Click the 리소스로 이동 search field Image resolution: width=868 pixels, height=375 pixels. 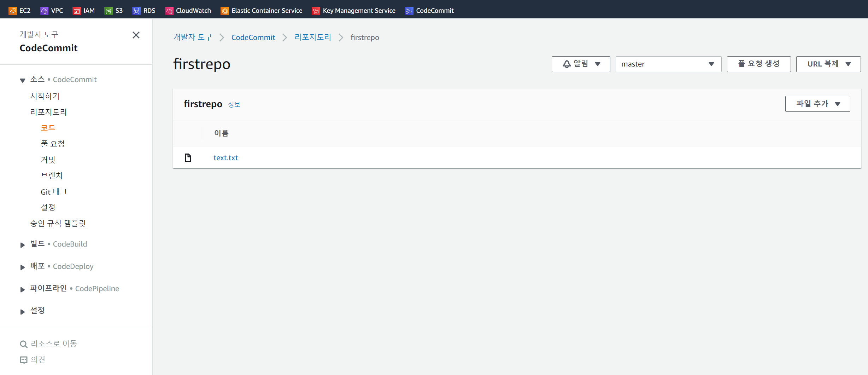pyautogui.click(x=54, y=344)
